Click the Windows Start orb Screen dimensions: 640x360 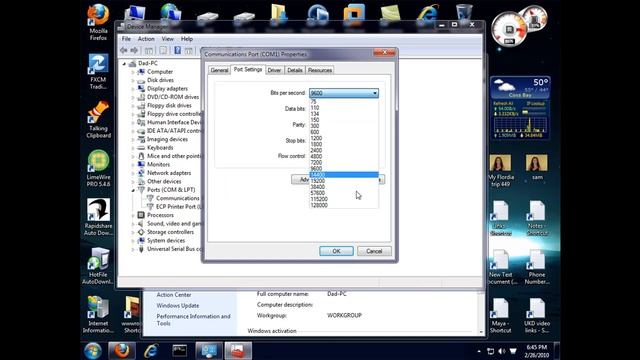pyautogui.click(x=93, y=351)
